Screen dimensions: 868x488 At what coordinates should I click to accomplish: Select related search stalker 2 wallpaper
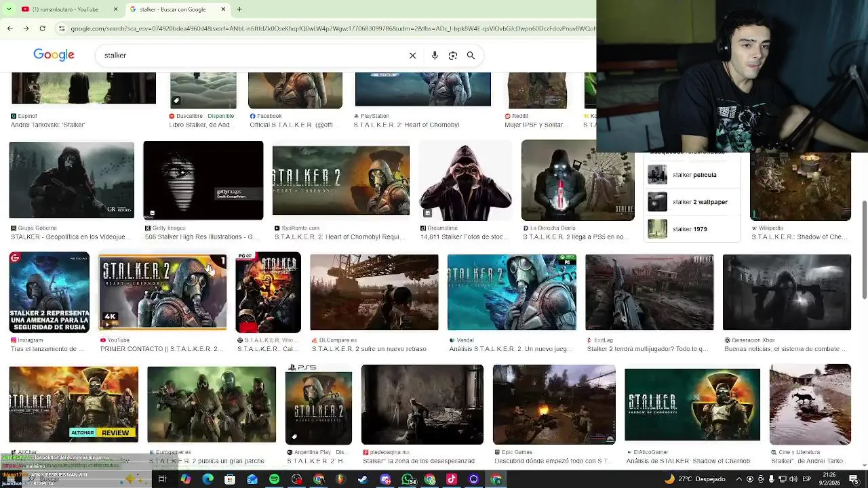[692, 202]
